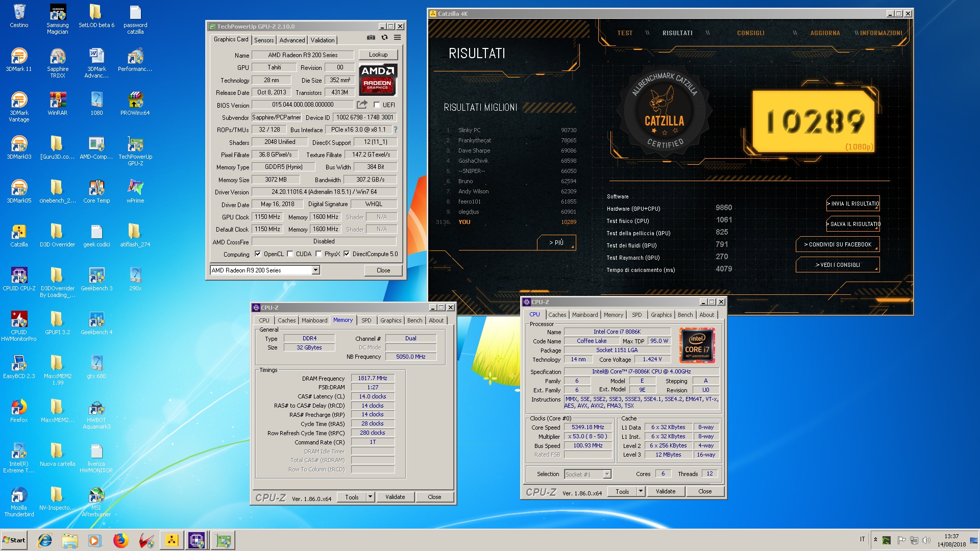980x551 pixels.
Task: Show hidden system tray icons arrow
Action: [x=875, y=540]
